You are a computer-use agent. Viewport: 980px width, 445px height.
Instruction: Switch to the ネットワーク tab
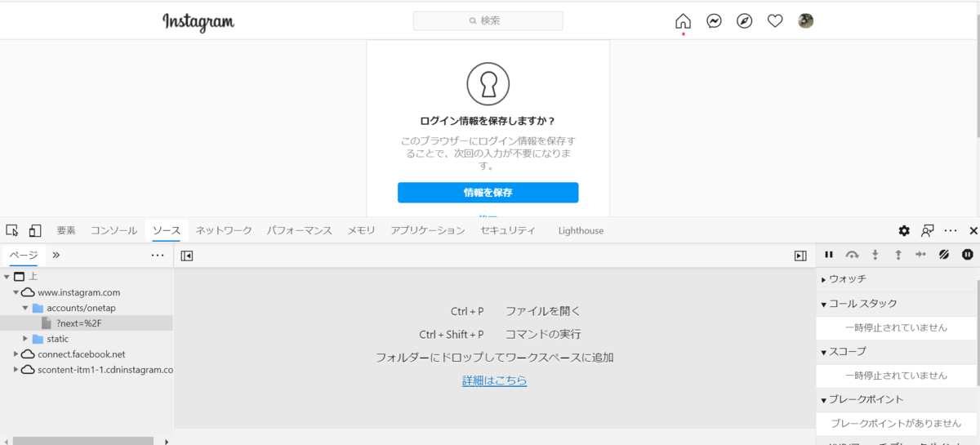pyautogui.click(x=224, y=230)
